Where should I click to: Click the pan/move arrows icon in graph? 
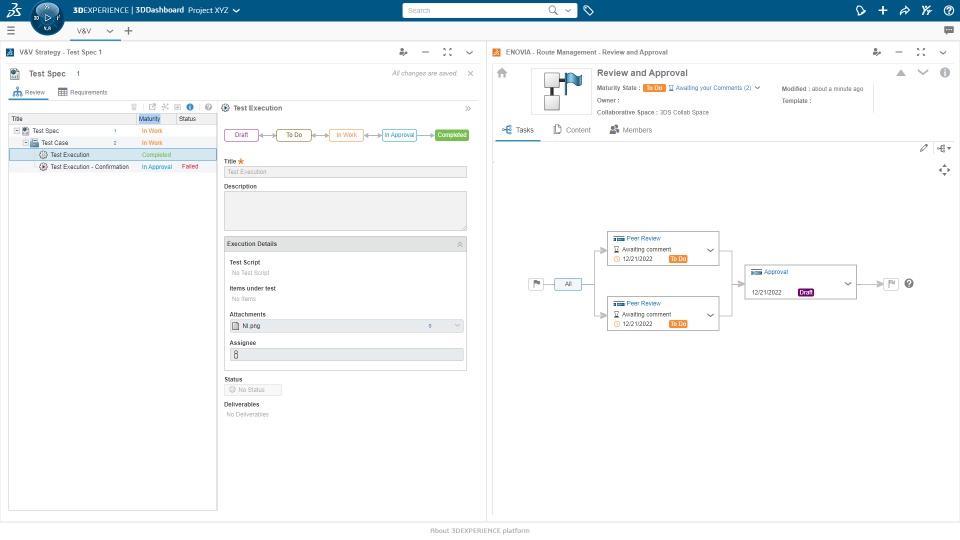[x=945, y=170]
